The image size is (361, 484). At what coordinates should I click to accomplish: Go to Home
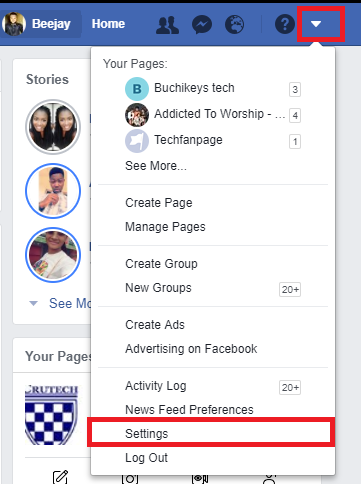coord(108,24)
